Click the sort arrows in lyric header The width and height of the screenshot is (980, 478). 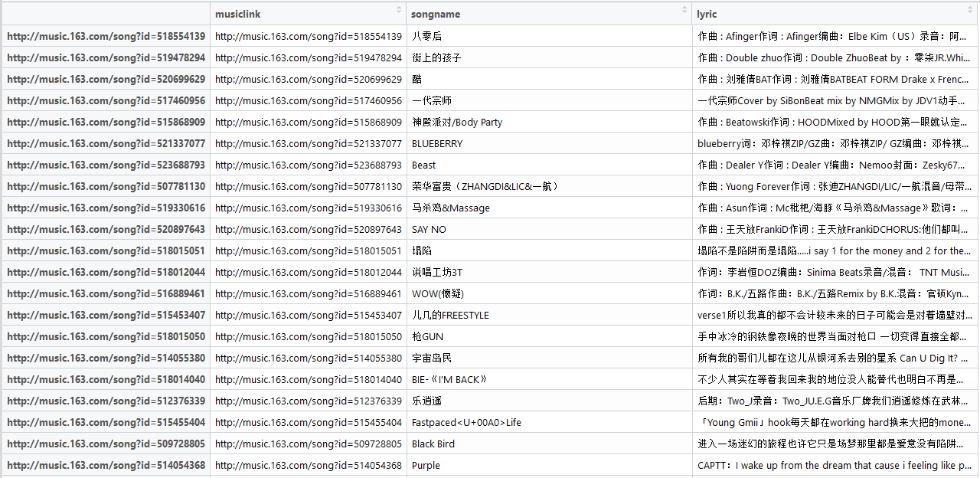tap(971, 10)
